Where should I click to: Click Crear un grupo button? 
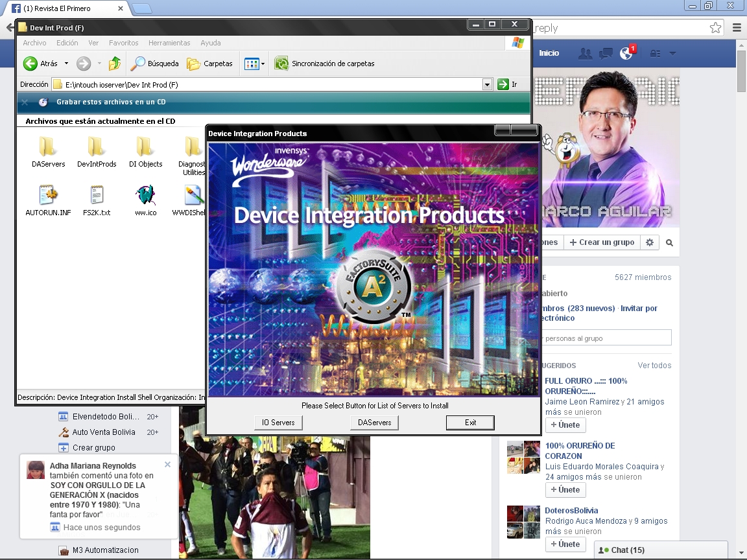pyautogui.click(x=602, y=242)
